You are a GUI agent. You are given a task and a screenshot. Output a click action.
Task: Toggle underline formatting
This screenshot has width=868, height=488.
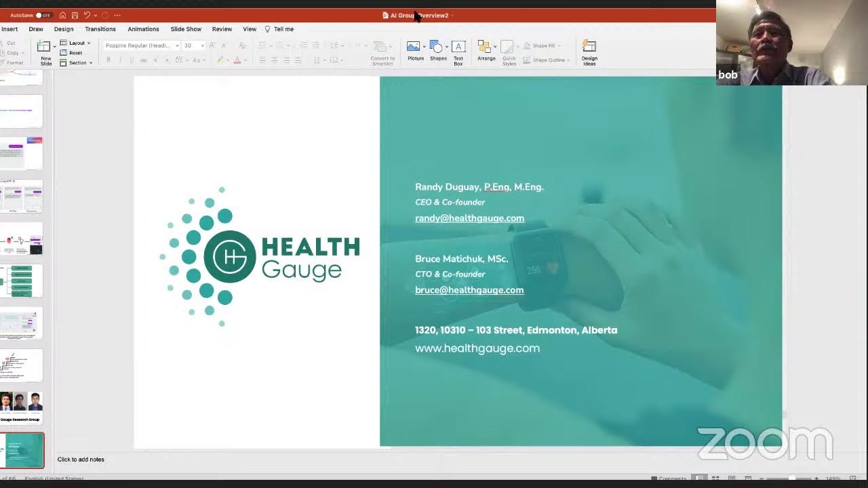132,60
